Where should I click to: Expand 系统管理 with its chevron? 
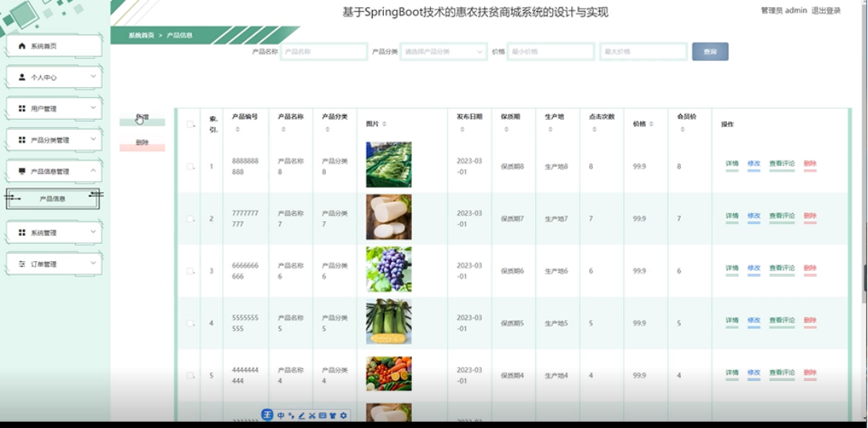(x=93, y=231)
